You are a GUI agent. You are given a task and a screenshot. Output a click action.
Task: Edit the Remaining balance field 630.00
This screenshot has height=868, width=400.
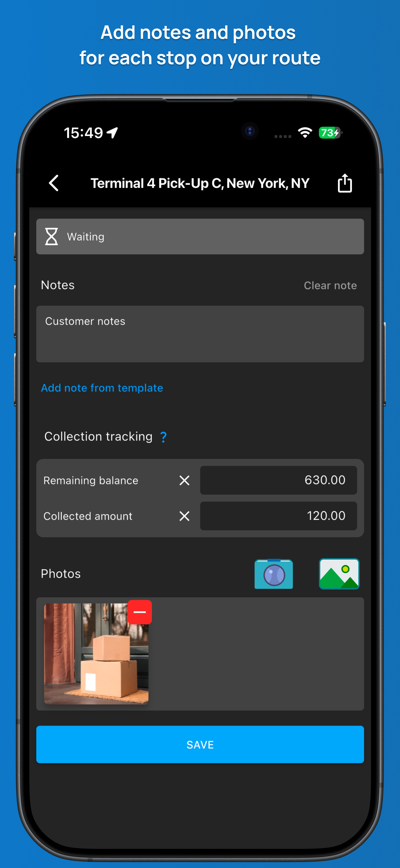tap(278, 480)
